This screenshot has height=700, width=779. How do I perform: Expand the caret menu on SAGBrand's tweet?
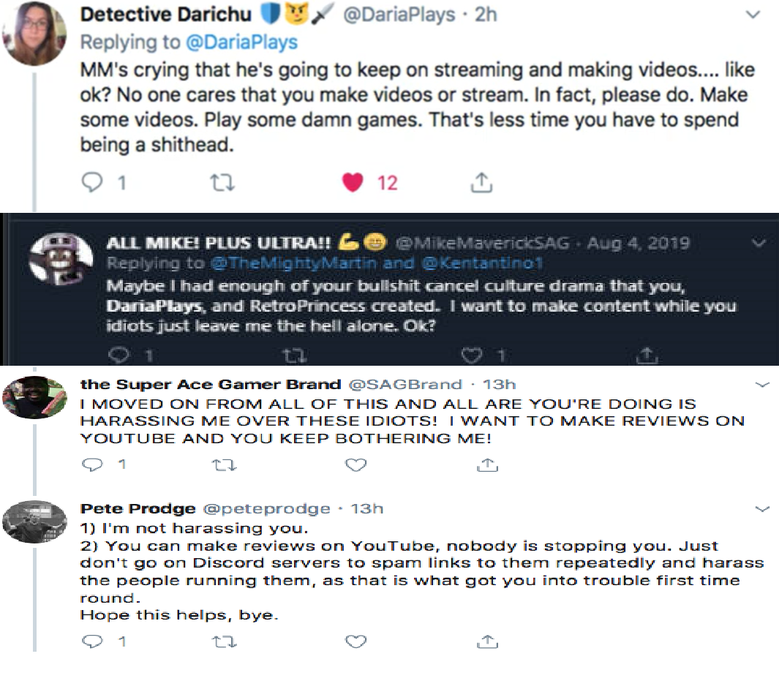(762, 385)
